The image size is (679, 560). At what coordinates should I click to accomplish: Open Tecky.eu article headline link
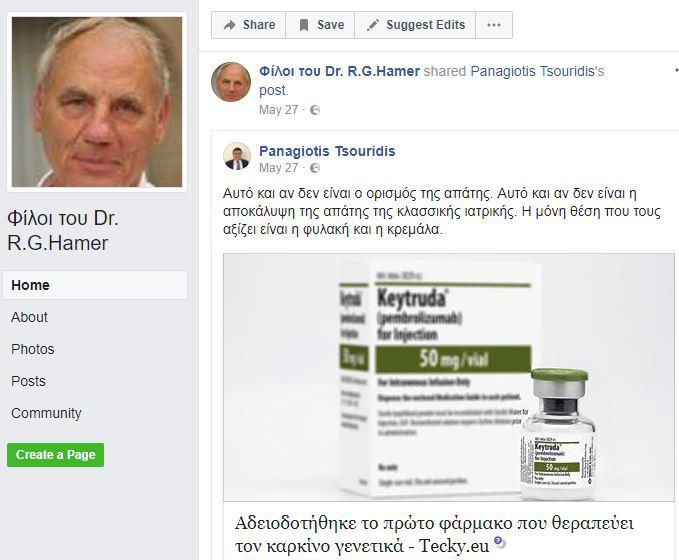pos(434,534)
